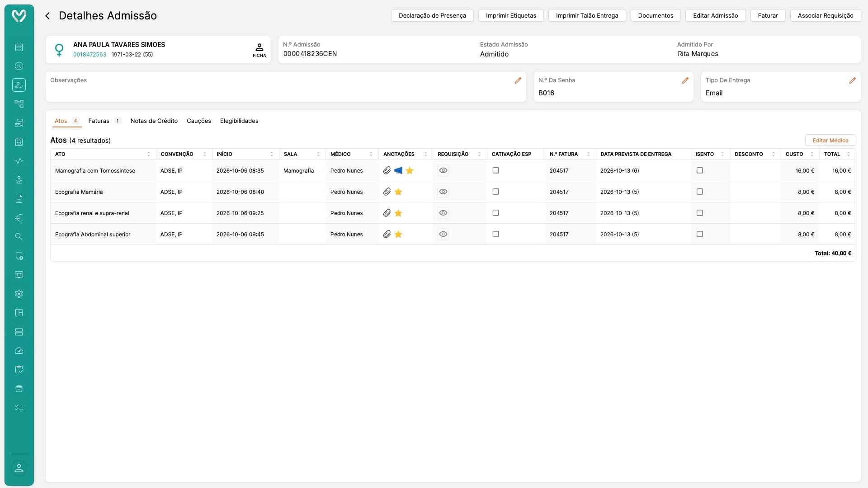The height and width of the screenshot is (488, 868).
Task: Open the euro billing icon in the sidebar
Action: (x=19, y=218)
